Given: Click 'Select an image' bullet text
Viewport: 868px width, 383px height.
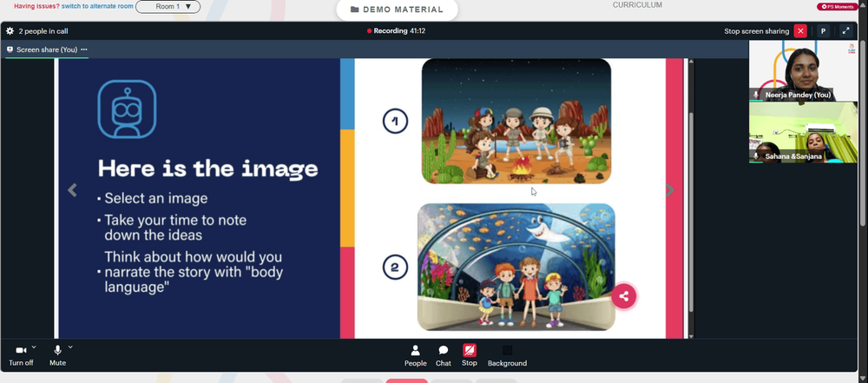Looking at the screenshot, I should (156, 198).
